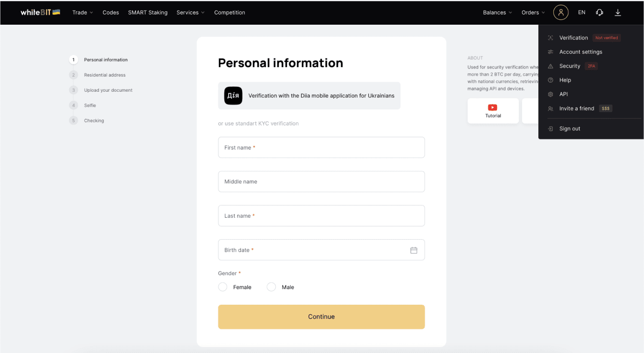Click the Continue button

click(321, 317)
